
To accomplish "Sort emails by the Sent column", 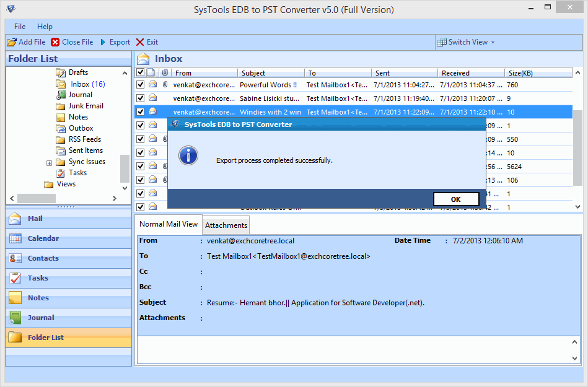I will (404, 72).
